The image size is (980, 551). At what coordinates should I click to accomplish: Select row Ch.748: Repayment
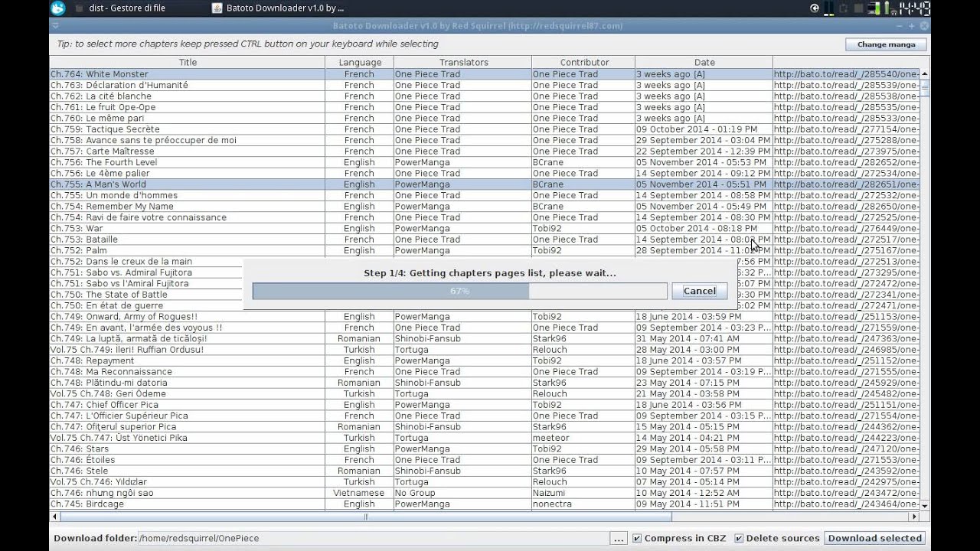pyautogui.click(x=485, y=360)
